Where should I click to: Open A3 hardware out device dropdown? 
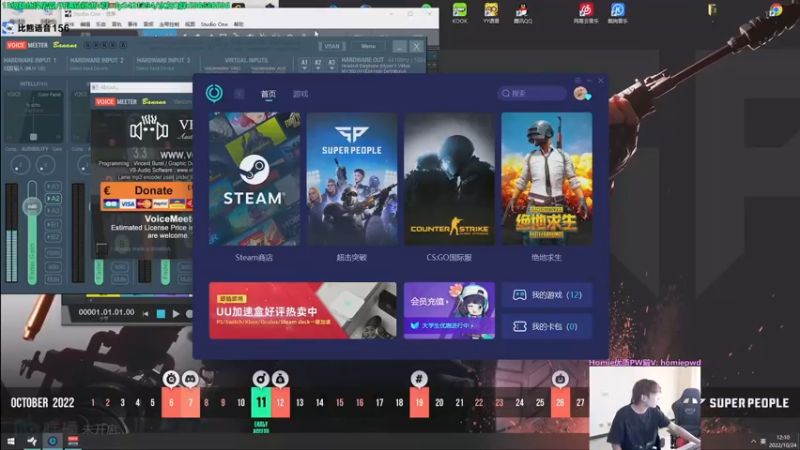[332, 64]
